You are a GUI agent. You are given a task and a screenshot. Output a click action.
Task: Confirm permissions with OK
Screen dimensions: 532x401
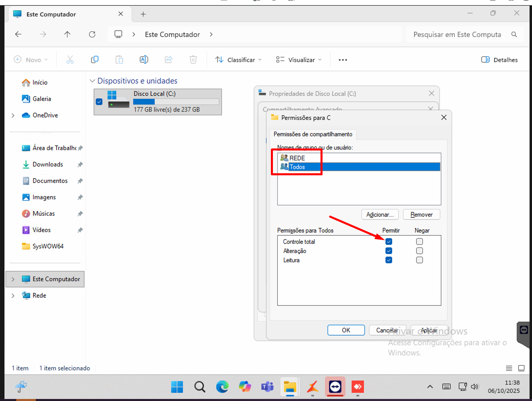[x=346, y=330]
